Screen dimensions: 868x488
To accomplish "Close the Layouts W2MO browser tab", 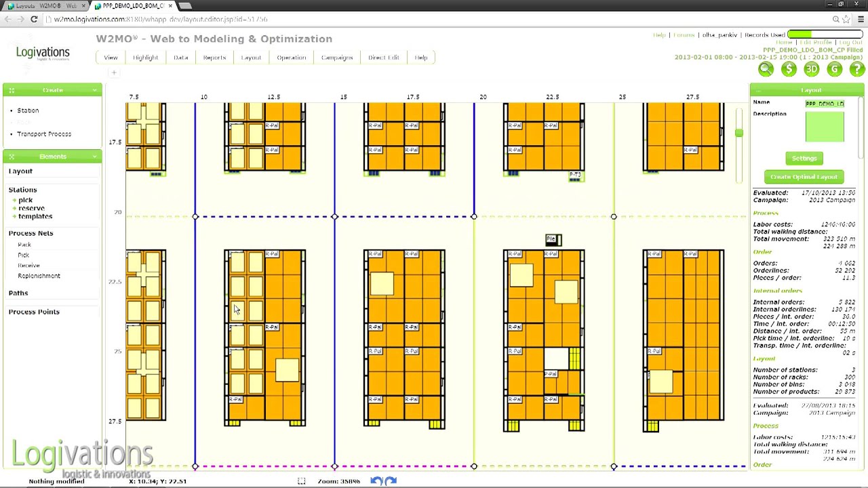I will click(83, 6).
